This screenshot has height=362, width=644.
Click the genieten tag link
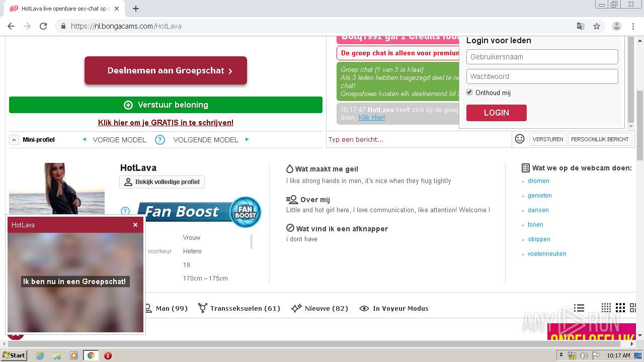pos(540,196)
